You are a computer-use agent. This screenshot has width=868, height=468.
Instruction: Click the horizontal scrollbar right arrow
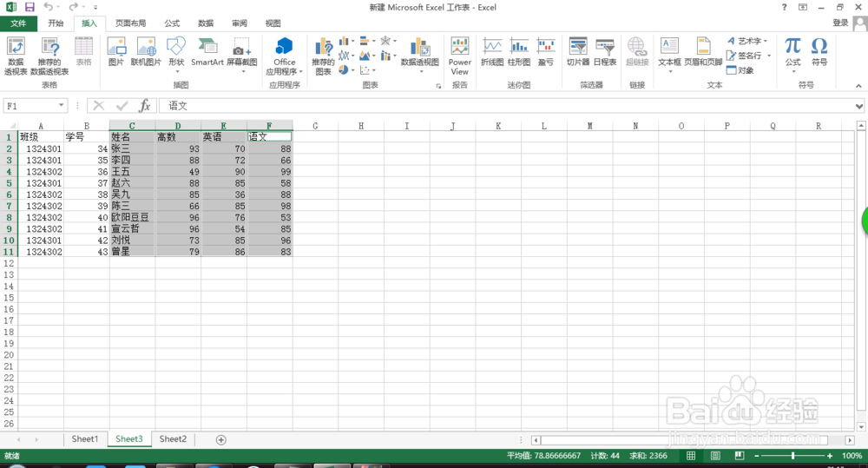coord(850,440)
